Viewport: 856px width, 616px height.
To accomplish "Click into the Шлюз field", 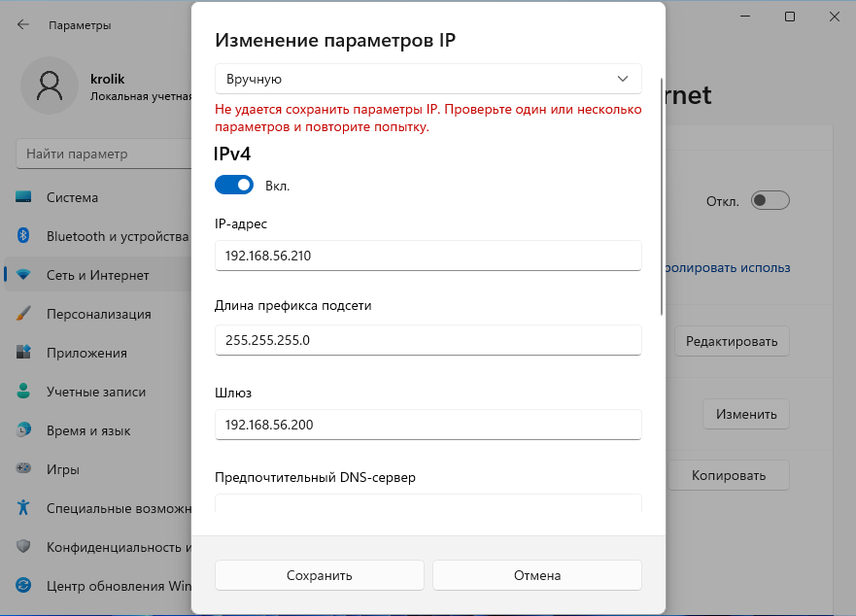I will [x=428, y=425].
